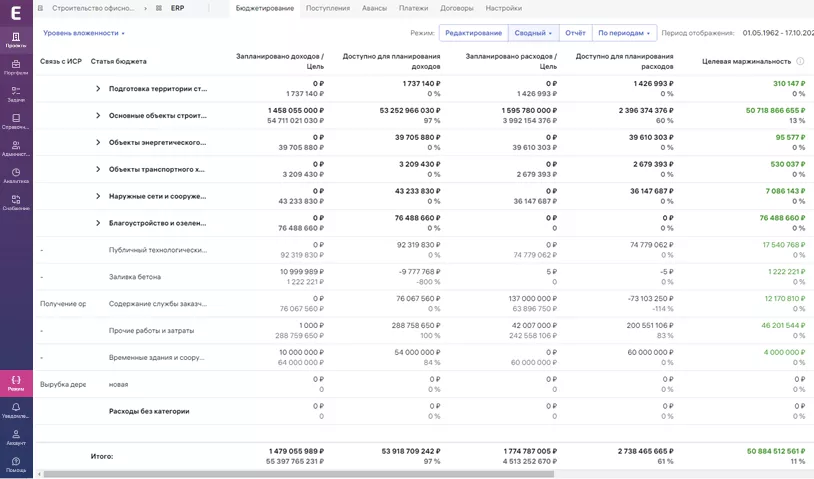Screen dimensions: 814x479
Task: Expand Объекты энергетического row
Action: click(98, 143)
